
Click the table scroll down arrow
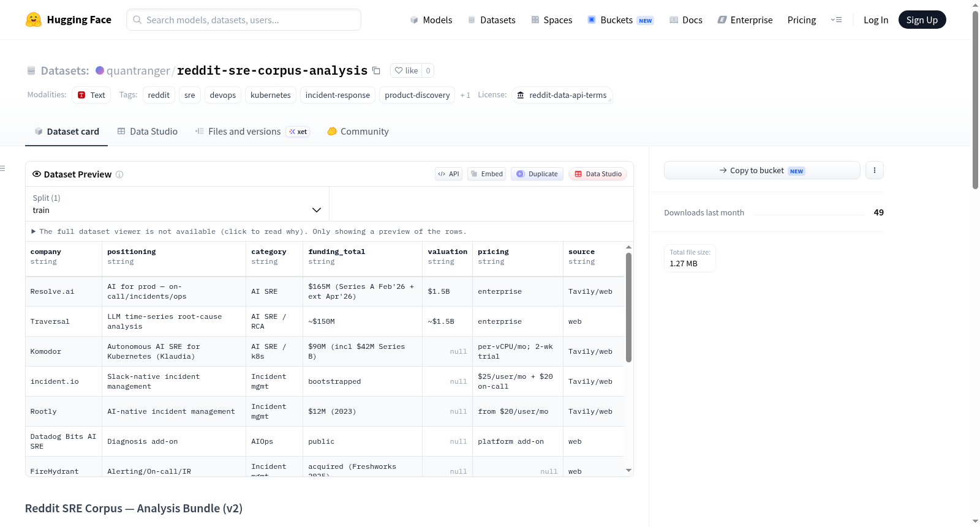[628, 470]
